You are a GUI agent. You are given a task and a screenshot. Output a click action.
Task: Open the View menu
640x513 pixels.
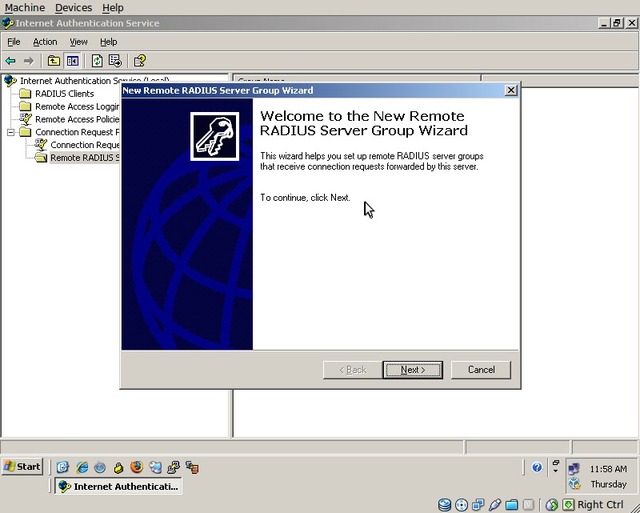[x=78, y=42]
